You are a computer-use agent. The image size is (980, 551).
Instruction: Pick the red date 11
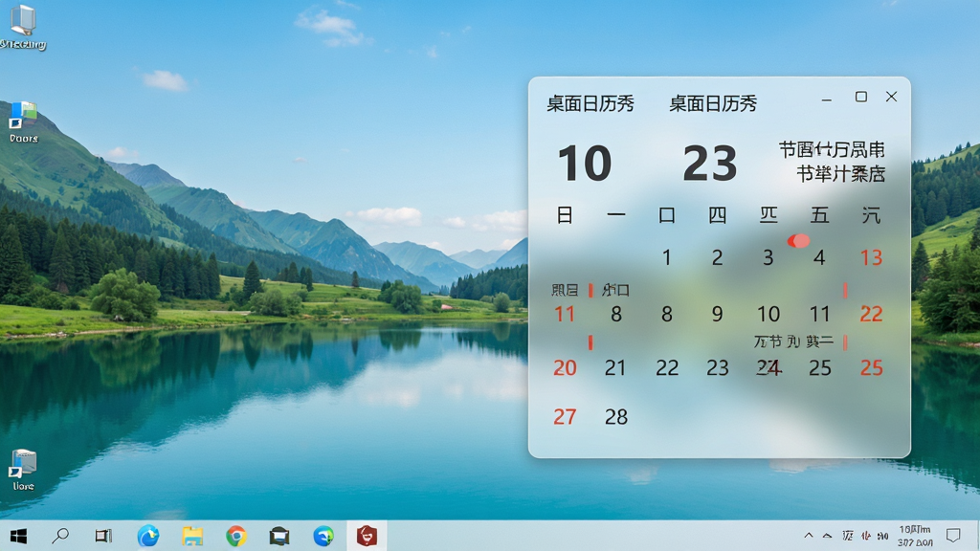coord(565,314)
